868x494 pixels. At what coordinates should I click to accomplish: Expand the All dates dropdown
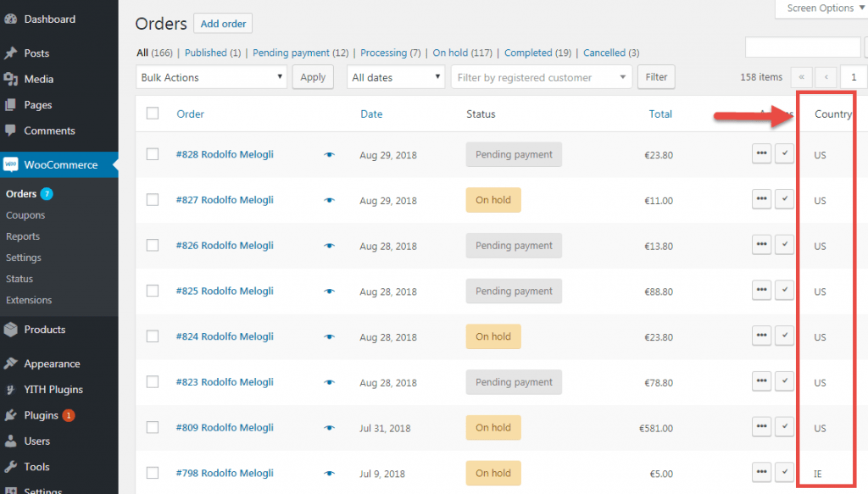(395, 76)
